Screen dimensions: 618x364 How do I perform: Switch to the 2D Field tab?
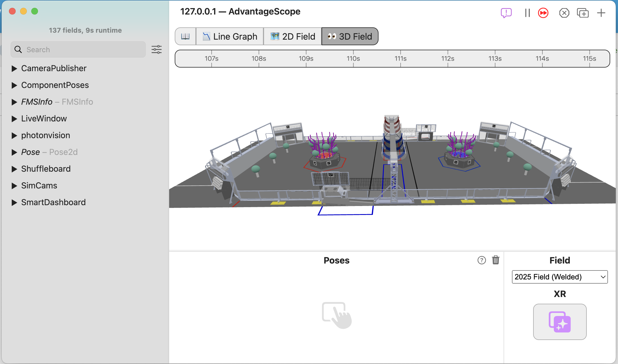pos(293,36)
